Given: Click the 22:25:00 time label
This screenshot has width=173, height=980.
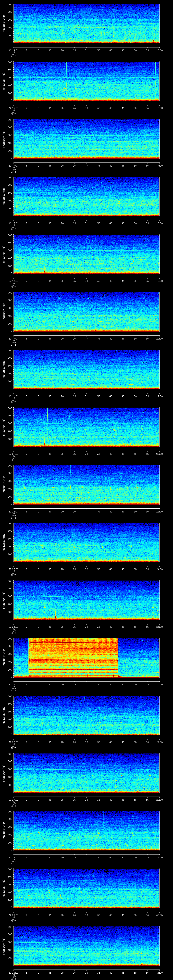Looking at the screenshot, I should (x=13, y=684).
